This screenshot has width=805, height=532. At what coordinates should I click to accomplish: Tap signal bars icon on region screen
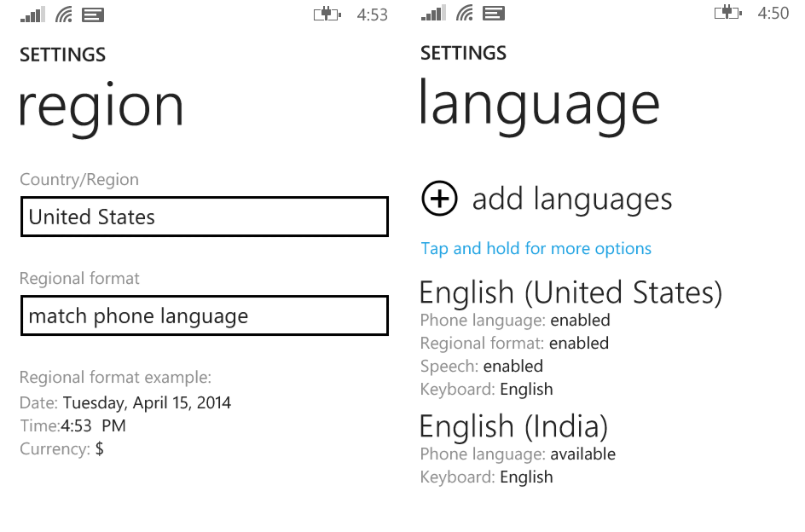pyautogui.click(x=33, y=14)
